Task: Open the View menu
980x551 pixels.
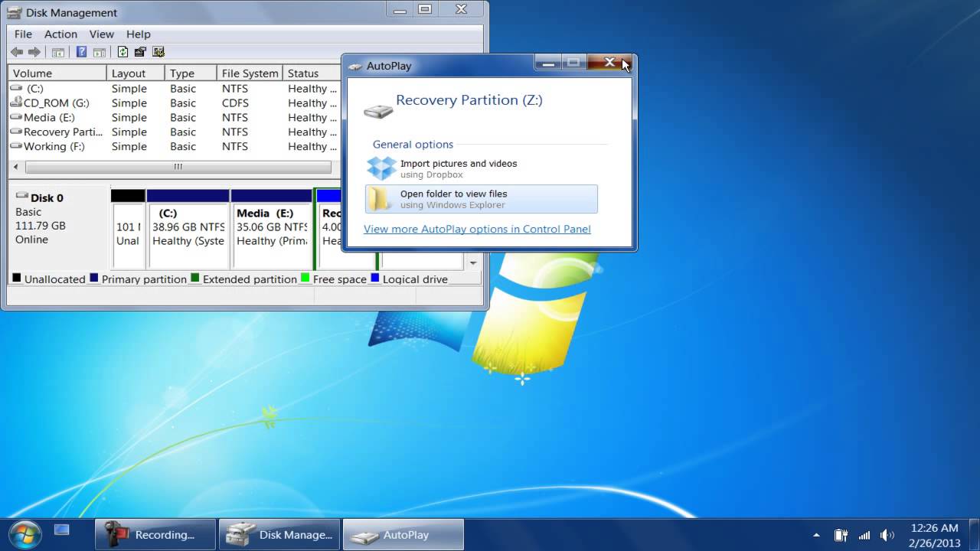Action: pyautogui.click(x=101, y=34)
